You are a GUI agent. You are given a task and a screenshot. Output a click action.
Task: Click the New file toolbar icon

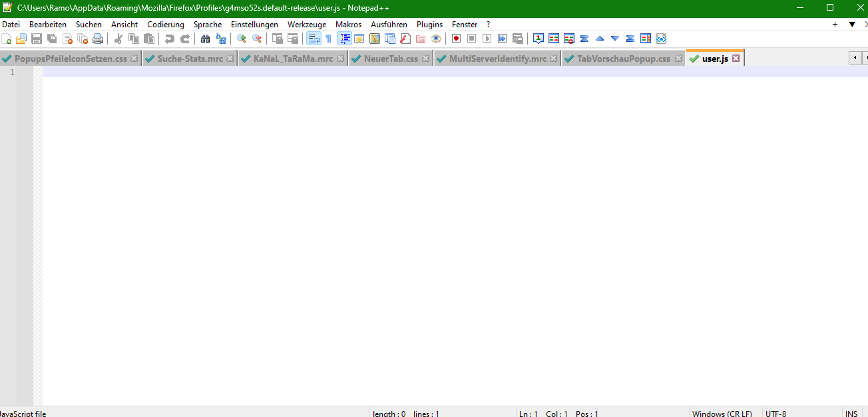[7, 39]
